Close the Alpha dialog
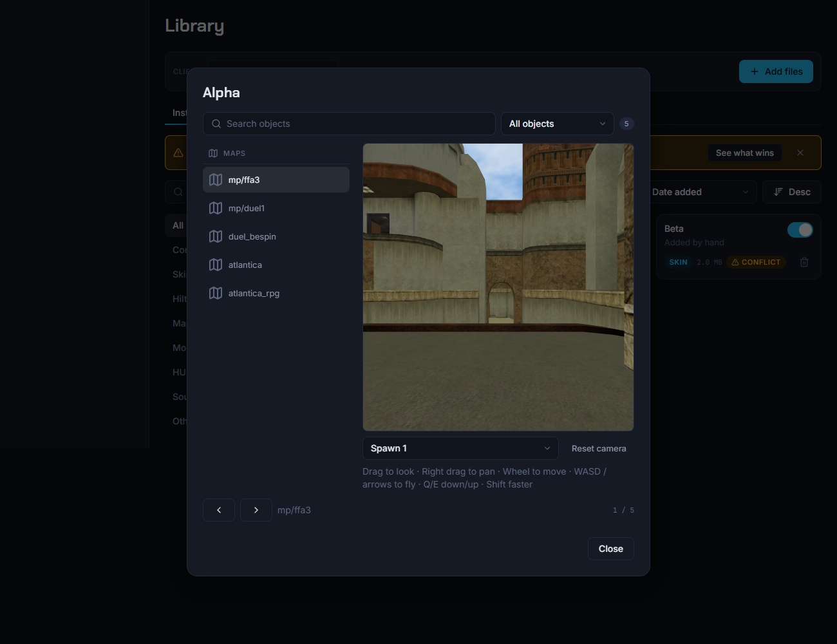The width and height of the screenshot is (837, 644). [x=611, y=549]
